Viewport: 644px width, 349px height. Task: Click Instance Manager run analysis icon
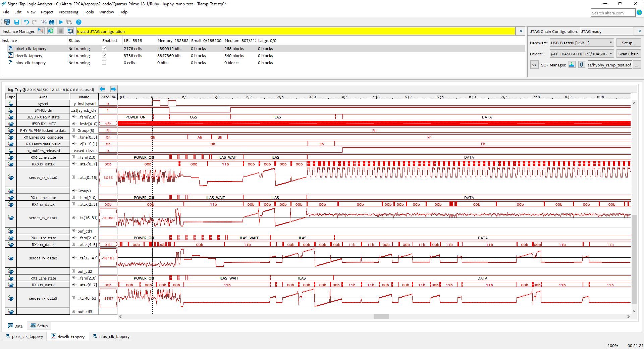[41, 31]
